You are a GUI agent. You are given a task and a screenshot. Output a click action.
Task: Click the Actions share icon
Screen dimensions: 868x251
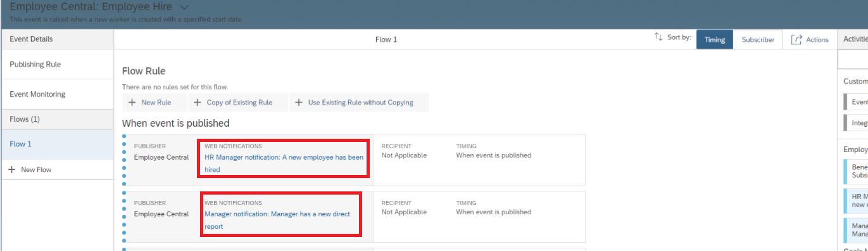tap(796, 39)
